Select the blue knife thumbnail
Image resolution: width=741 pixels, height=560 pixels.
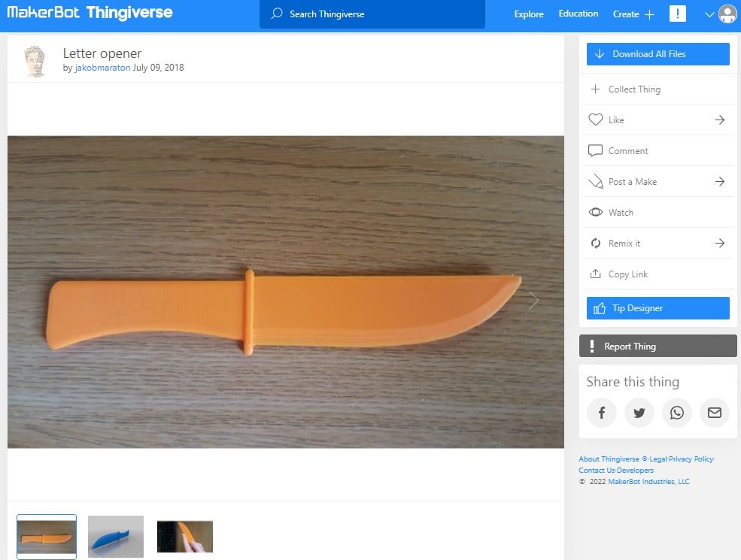[115, 536]
